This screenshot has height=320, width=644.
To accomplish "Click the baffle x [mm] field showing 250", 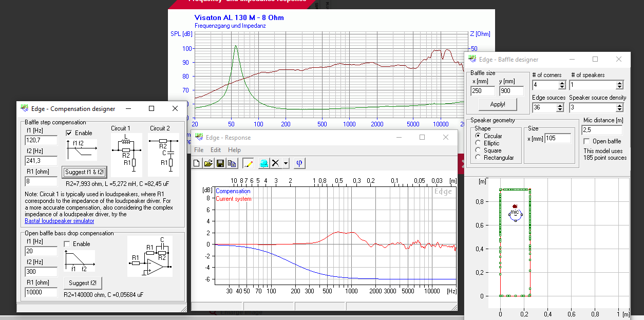I will pyautogui.click(x=483, y=91).
